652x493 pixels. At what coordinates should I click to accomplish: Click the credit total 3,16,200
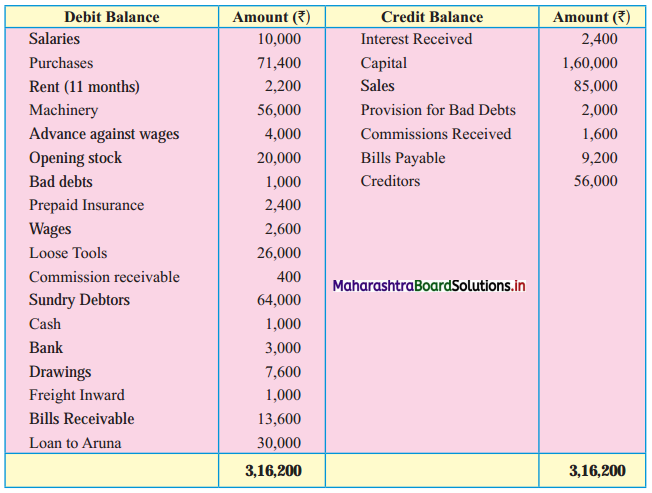pos(597,471)
